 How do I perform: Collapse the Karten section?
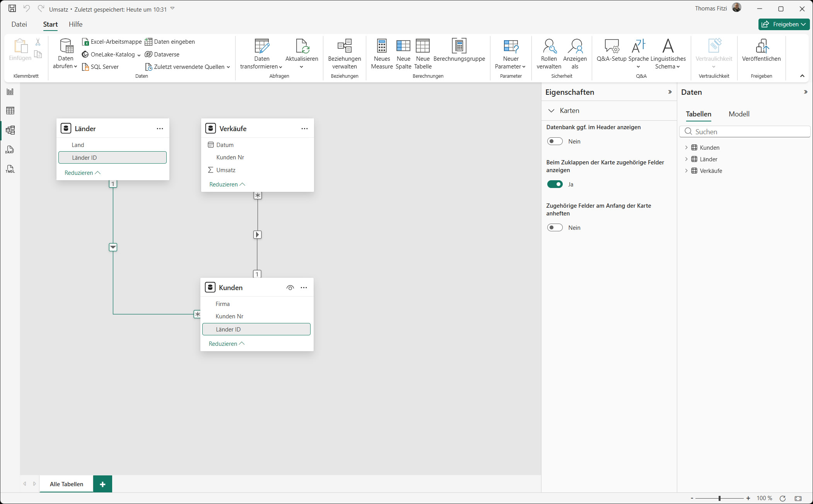click(551, 111)
